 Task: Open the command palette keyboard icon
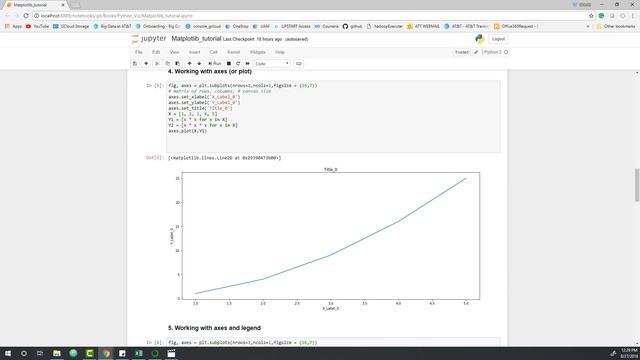click(x=299, y=64)
